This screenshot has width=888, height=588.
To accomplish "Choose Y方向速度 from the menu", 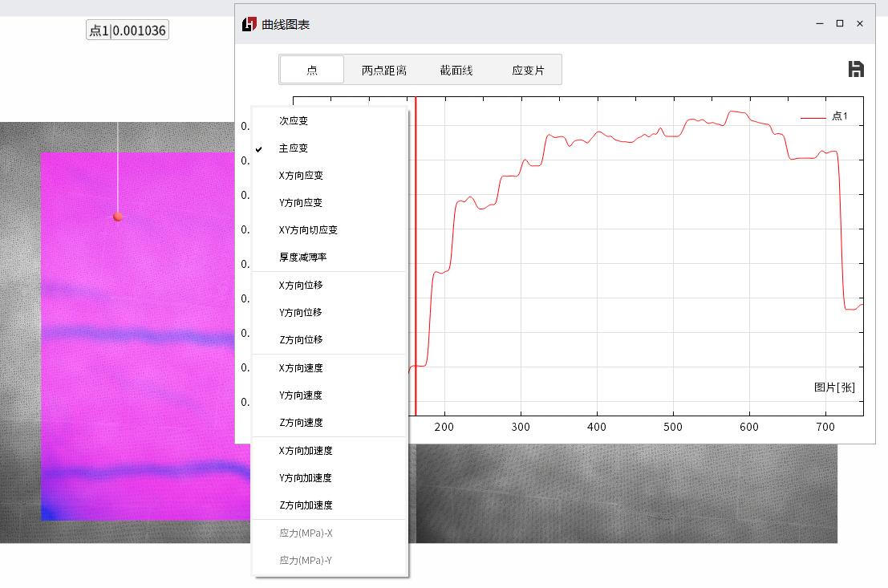I will click(x=302, y=395).
